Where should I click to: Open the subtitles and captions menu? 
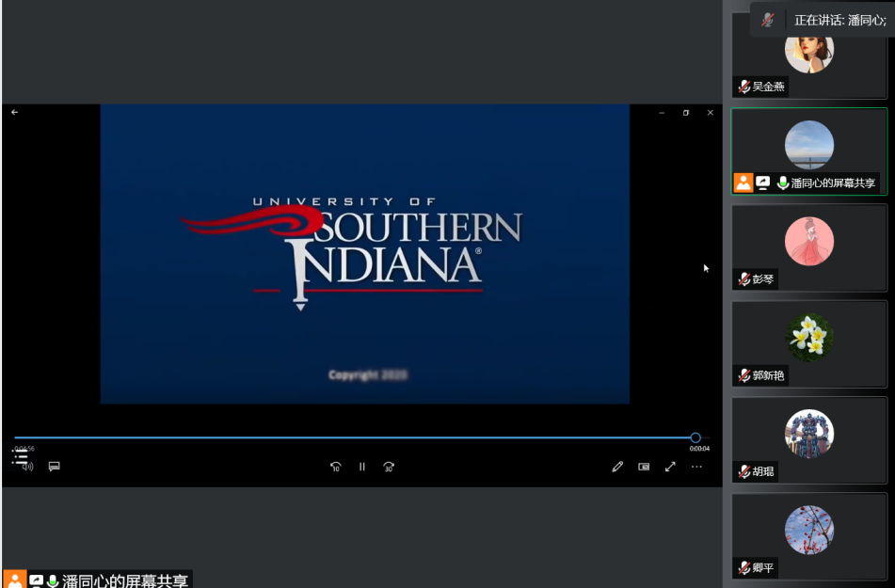pyautogui.click(x=55, y=467)
